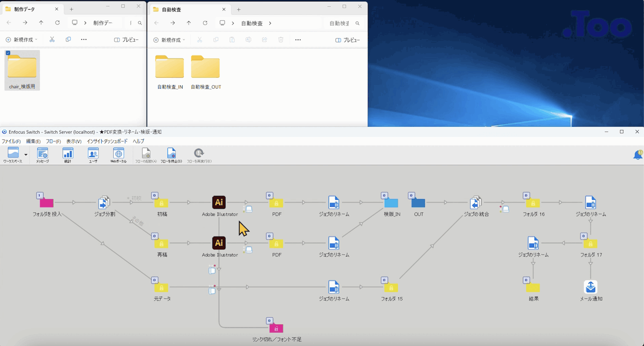Add a new tab in 自動検査 window
This screenshot has height=346, width=644.
[x=238, y=9]
